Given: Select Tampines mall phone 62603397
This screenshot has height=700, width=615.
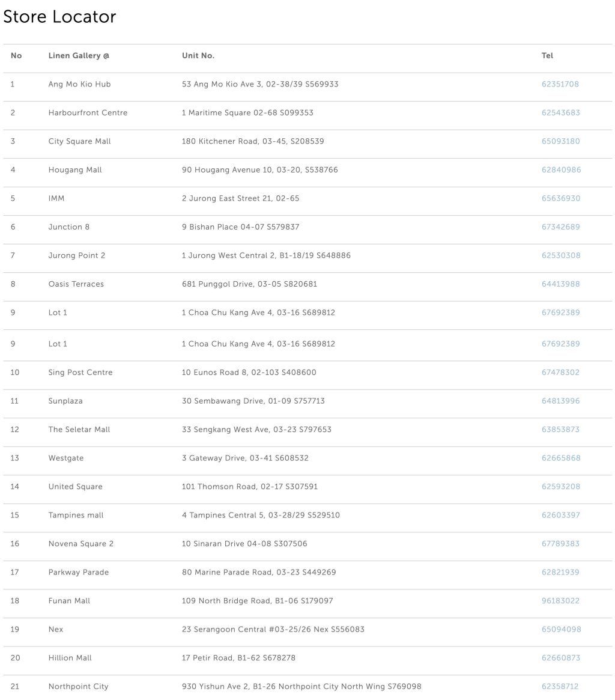Looking at the screenshot, I should pyautogui.click(x=560, y=515).
